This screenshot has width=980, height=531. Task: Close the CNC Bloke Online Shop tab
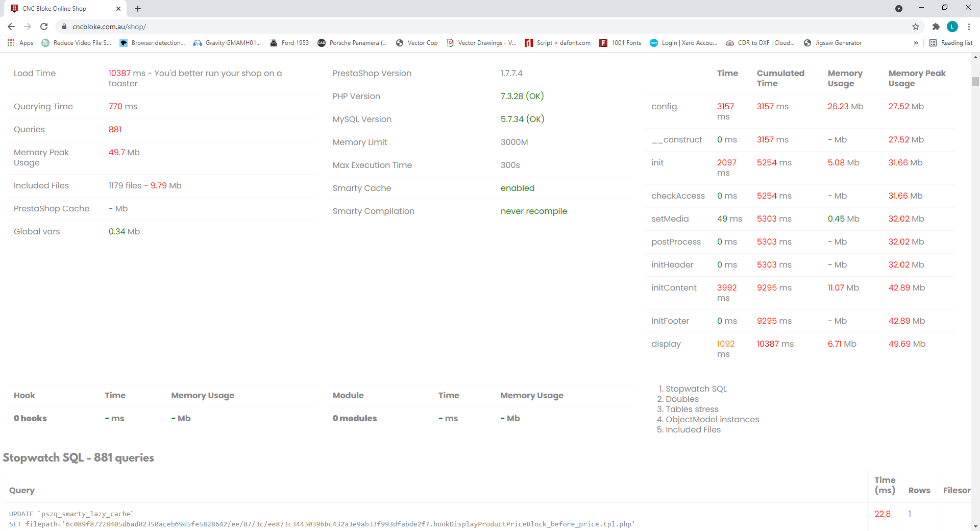click(118, 9)
